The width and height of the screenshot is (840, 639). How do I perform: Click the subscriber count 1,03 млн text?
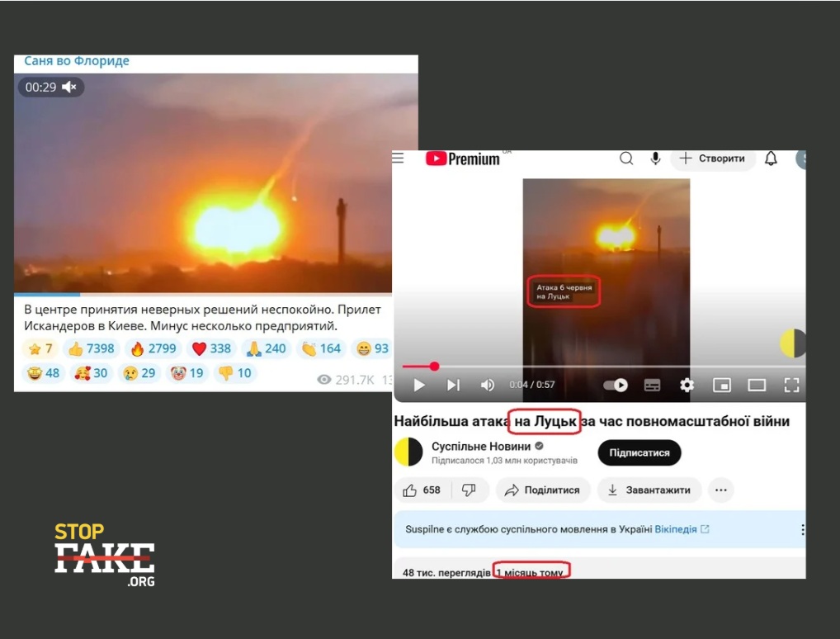tap(505, 461)
